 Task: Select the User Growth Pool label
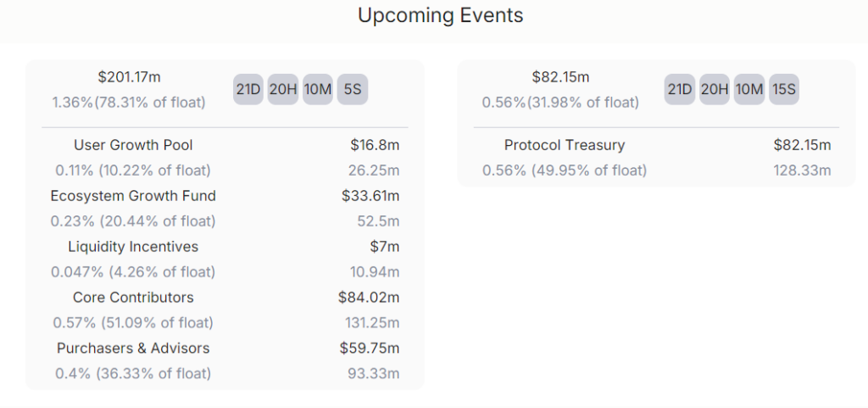point(133,145)
